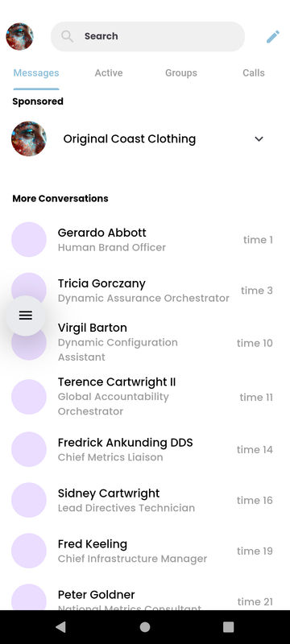Focus the Search input field
The image size is (290, 644).
[148, 36]
